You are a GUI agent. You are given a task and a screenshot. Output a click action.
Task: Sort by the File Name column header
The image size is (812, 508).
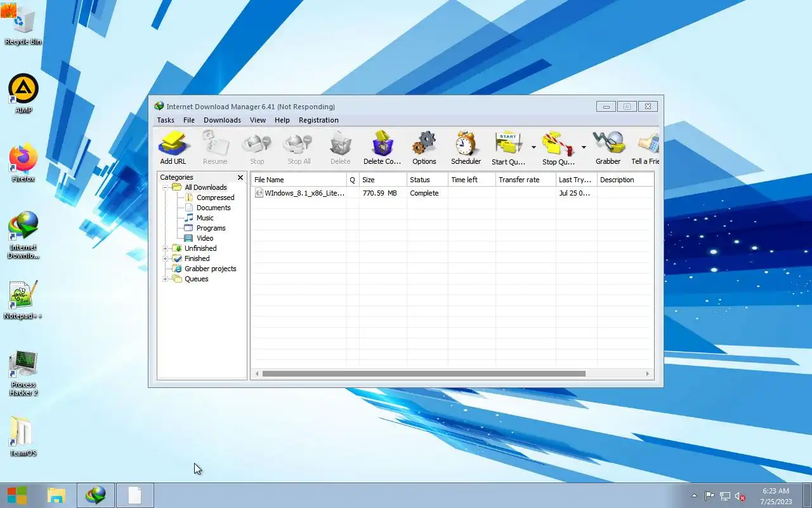click(299, 180)
